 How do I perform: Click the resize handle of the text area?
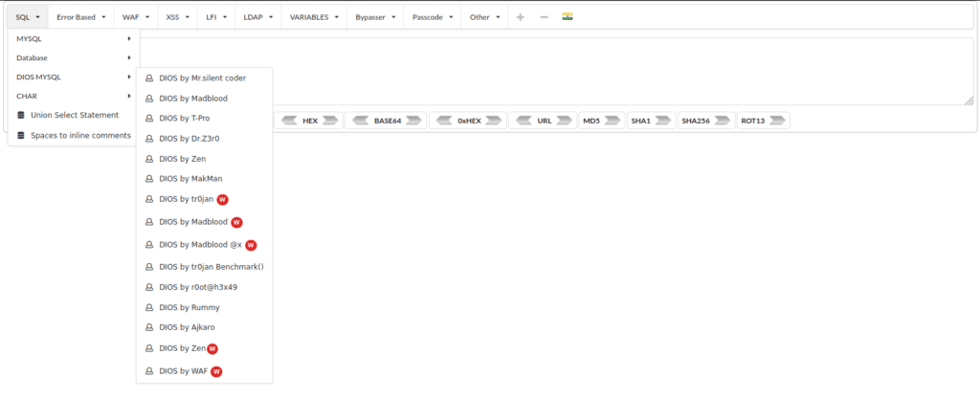(969, 100)
